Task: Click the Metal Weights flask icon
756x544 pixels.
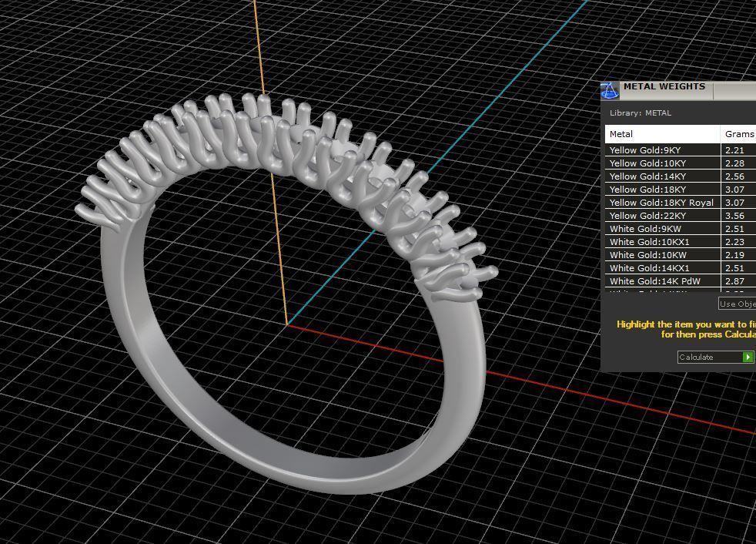Action: click(x=610, y=90)
